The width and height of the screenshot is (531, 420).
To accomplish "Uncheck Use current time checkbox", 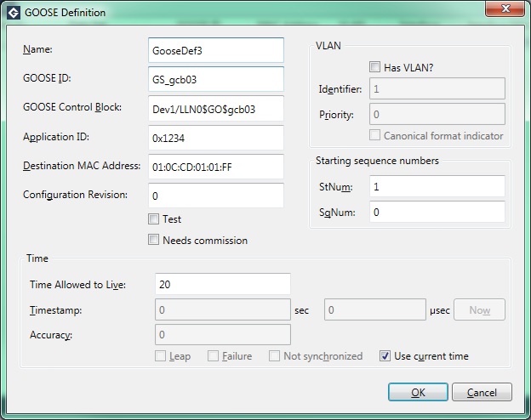I will click(x=385, y=356).
